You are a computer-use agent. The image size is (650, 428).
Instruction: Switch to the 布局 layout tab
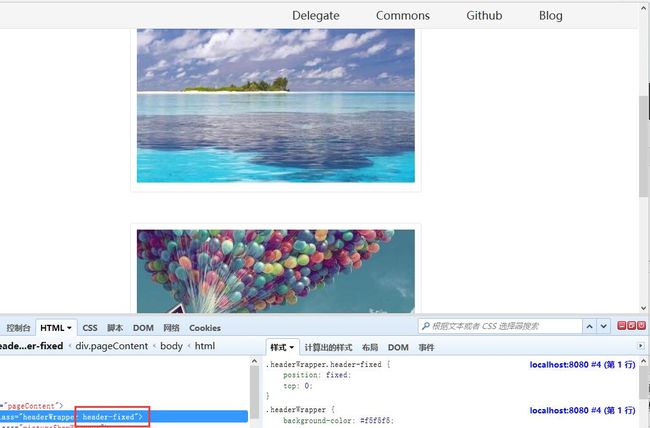coord(370,347)
